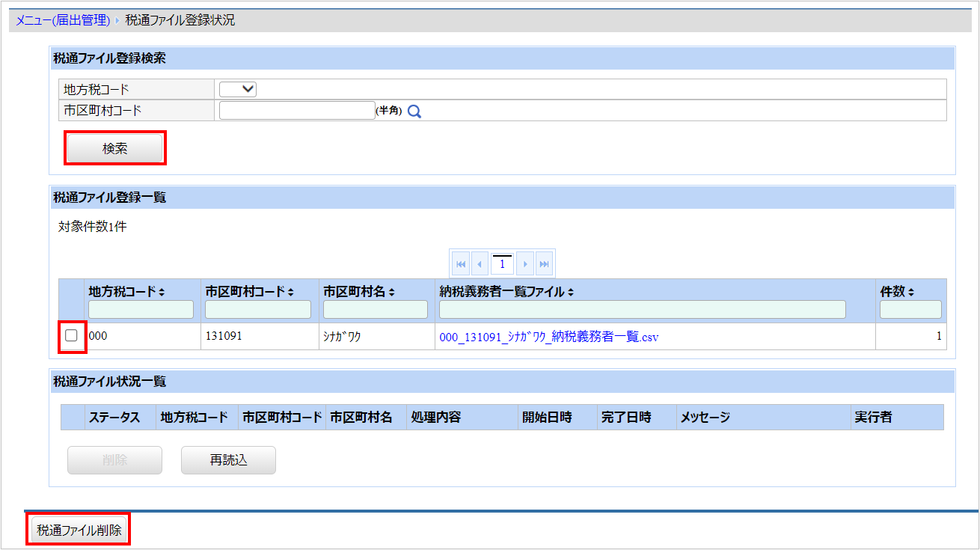Go to previous page in pager

click(480, 264)
